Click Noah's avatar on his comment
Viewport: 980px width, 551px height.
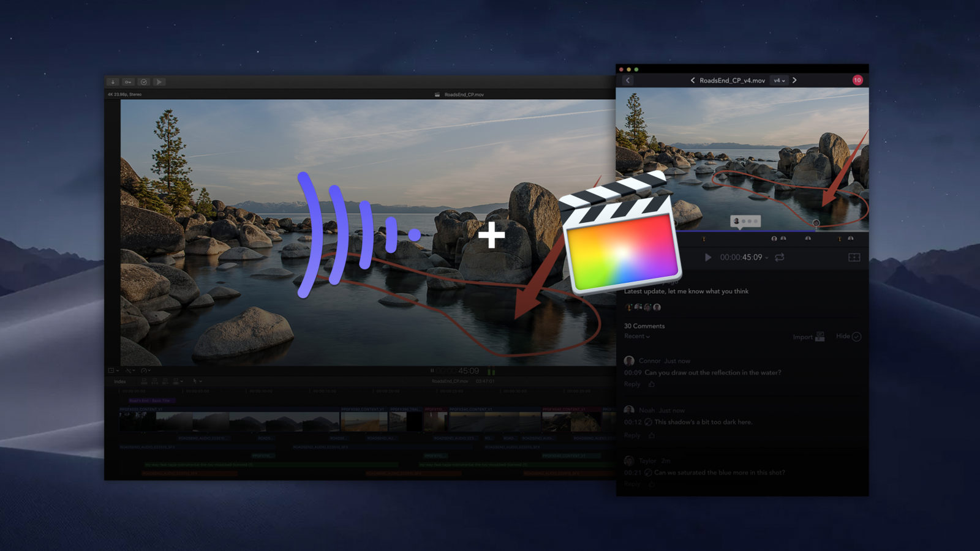tap(629, 410)
